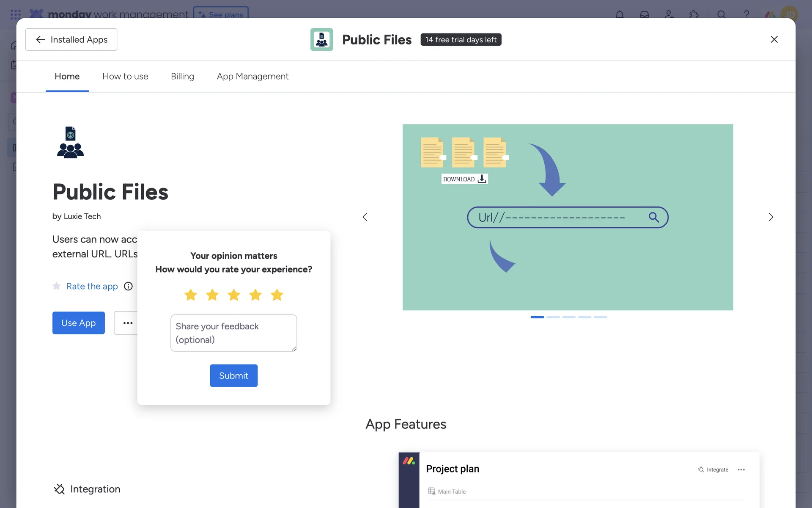
Task: Click the Public Files app icon in header
Action: [321, 39]
